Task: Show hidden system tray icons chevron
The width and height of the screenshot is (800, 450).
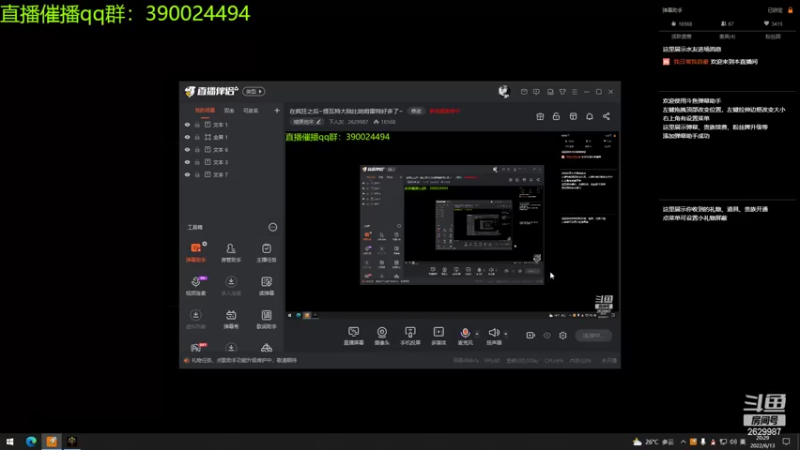Action: pyautogui.click(x=683, y=442)
